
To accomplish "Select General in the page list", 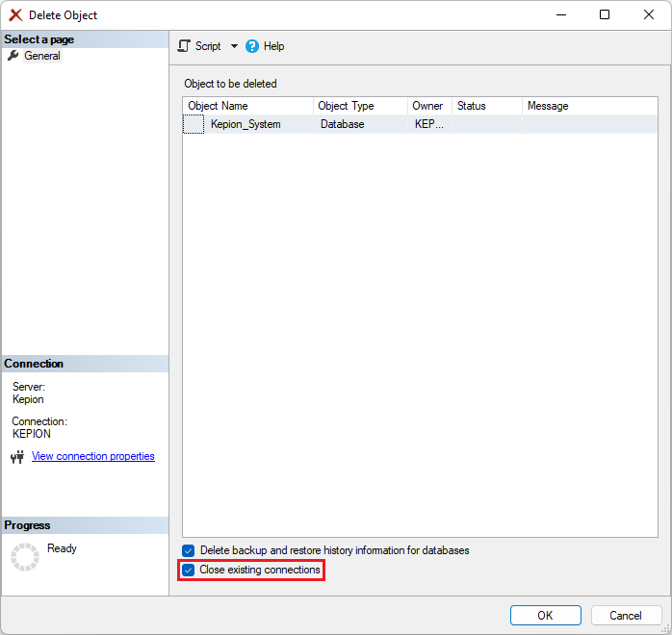I will coord(42,56).
